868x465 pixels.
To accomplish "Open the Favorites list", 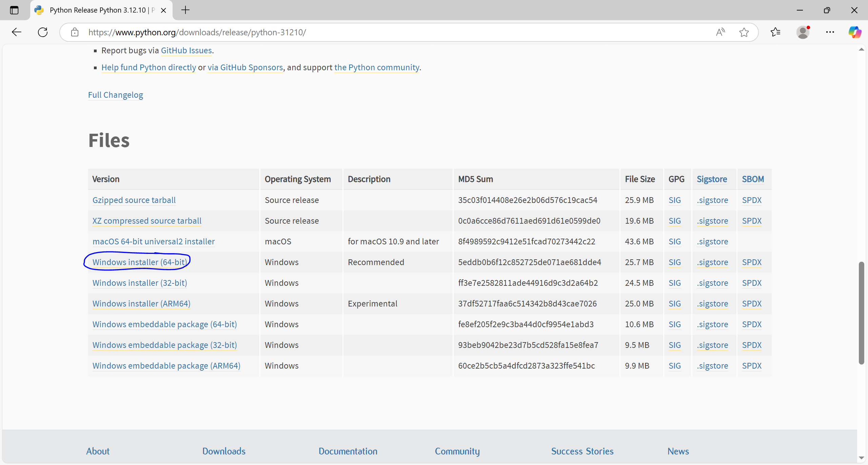I will click(x=775, y=32).
